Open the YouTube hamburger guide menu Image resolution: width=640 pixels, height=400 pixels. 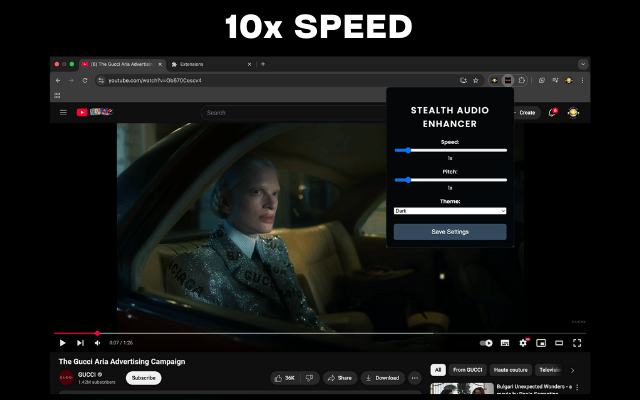[63, 113]
